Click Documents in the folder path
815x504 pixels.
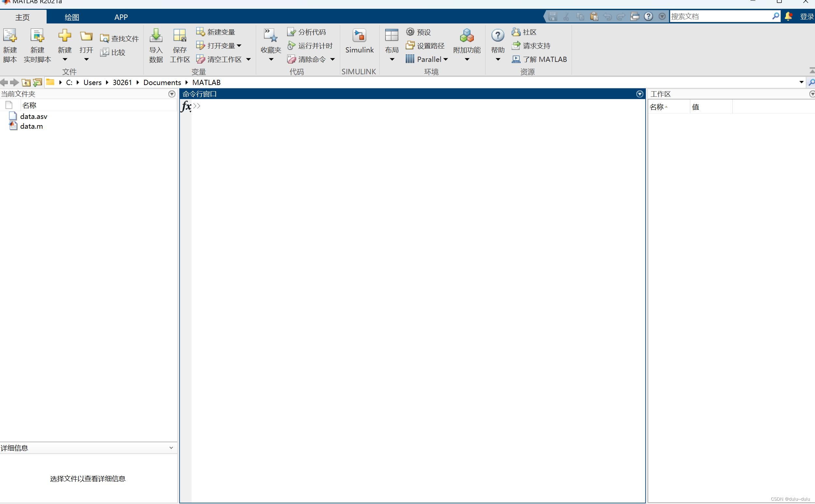click(x=162, y=82)
